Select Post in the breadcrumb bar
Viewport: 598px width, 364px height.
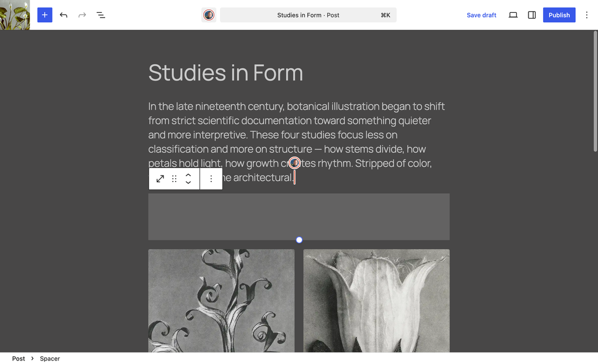click(x=18, y=358)
